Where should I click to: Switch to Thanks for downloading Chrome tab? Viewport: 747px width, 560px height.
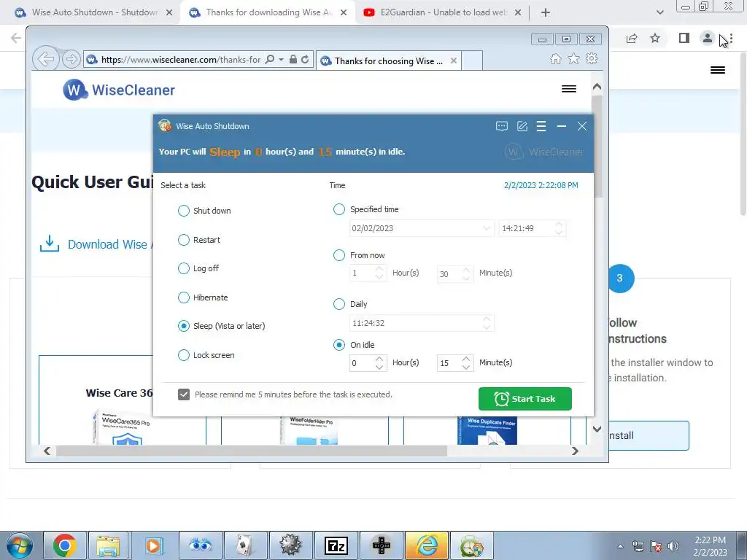coord(267,12)
